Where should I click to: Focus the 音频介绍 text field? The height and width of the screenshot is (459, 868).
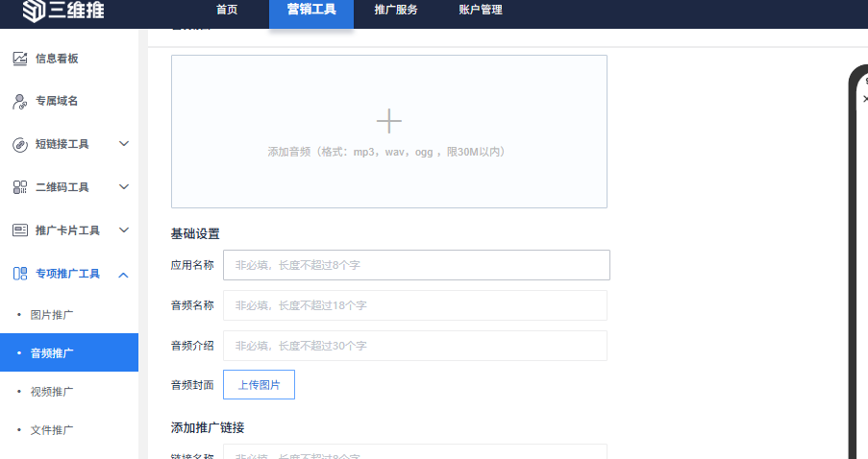(x=415, y=346)
